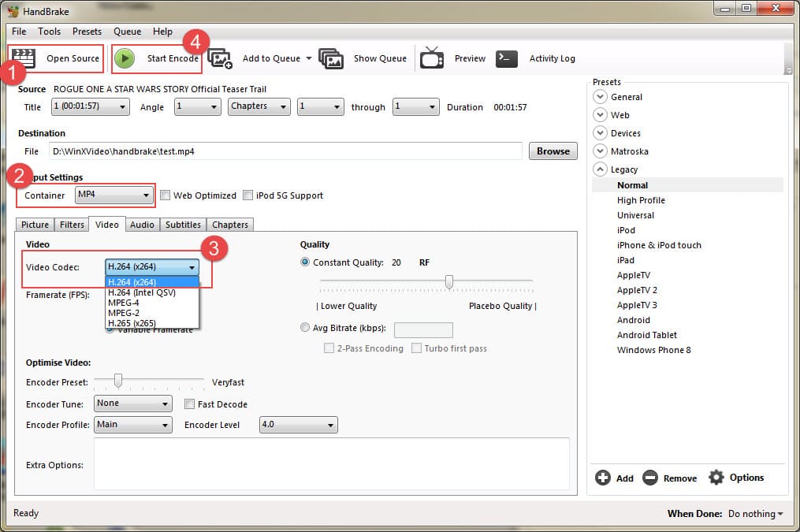Switch to the Subtitles tab
Viewport: 800px width, 532px height.
[x=183, y=225]
